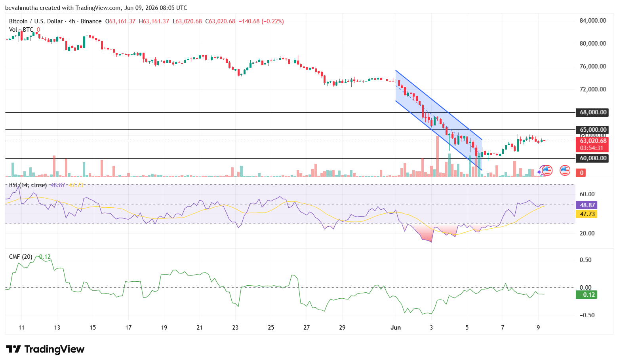Click the 84,000.00 price axis label
Image resolution: width=619 pixels, height=364 pixels.
click(592, 21)
